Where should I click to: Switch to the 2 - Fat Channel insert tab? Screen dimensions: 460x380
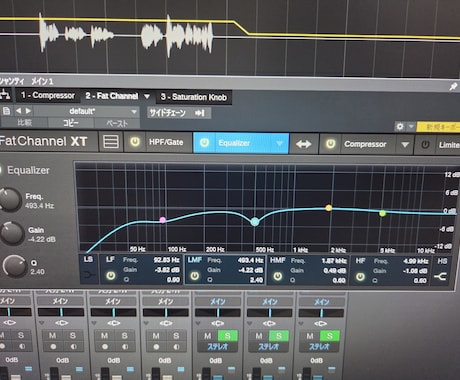tap(112, 96)
